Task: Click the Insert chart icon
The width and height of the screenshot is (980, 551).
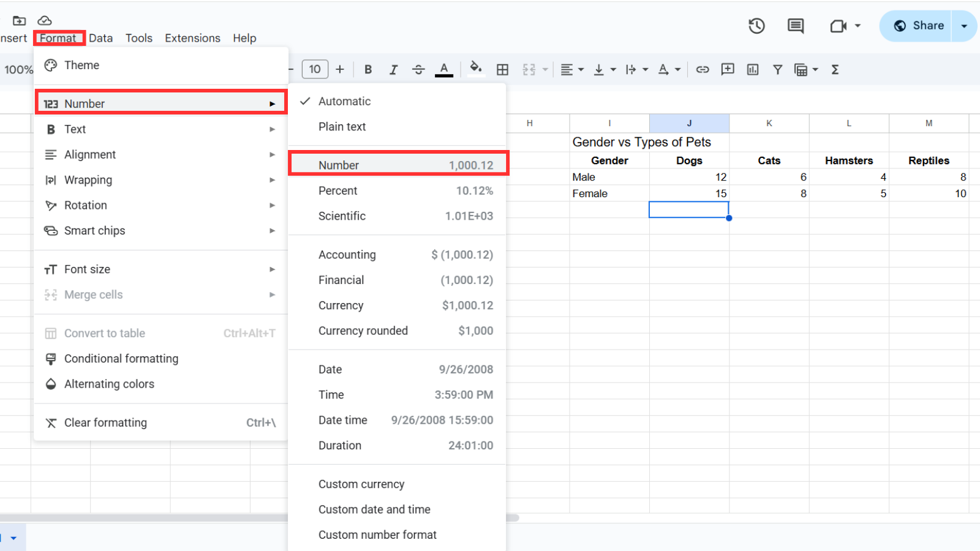Action: pyautogui.click(x=753, y=70)
